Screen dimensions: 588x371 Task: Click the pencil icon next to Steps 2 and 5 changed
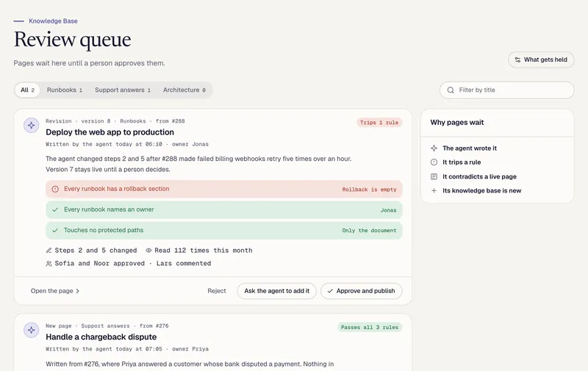(x=49, y=251)
